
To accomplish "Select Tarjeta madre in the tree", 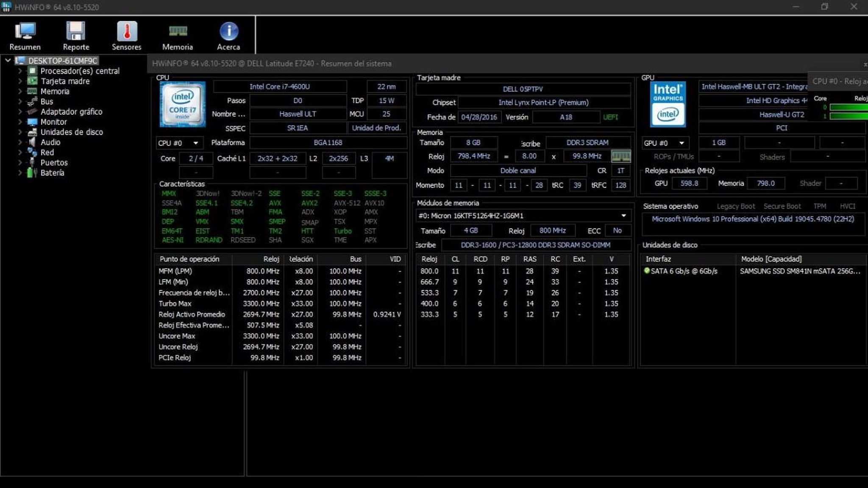I will [65, 81].
